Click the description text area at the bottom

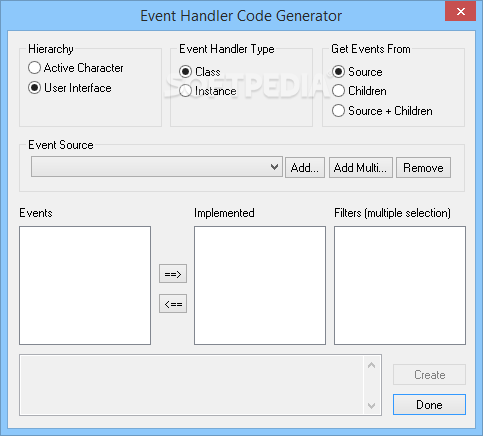[x=192, y=385]
